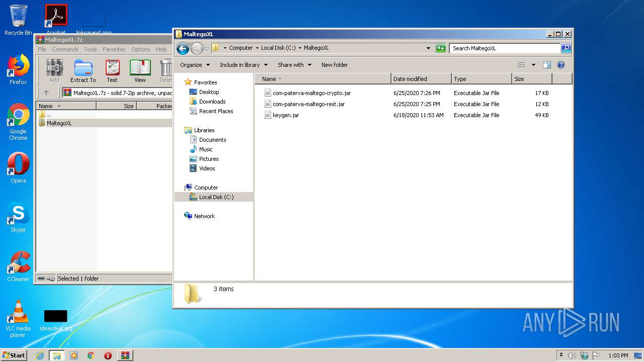Select Recent Places in navigation pane
Viewport: 644px width, 362px height.
click(x=215, y=111)
